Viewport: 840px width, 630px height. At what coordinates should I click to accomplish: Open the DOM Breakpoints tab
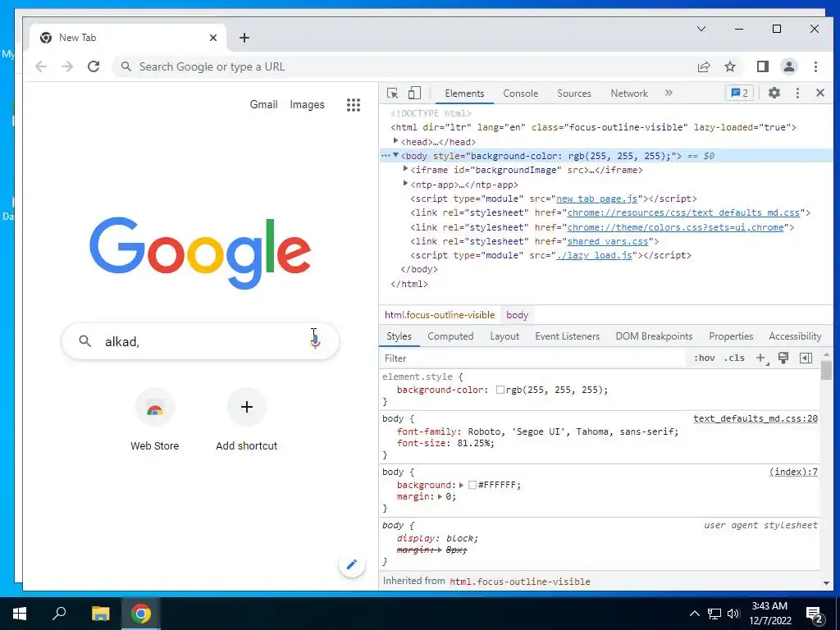coord(654,336)
